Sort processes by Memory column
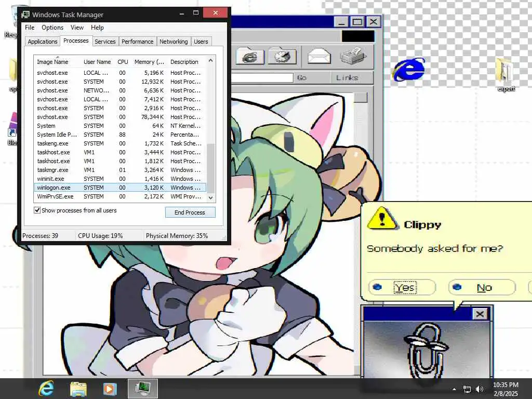 pos(149,62)
